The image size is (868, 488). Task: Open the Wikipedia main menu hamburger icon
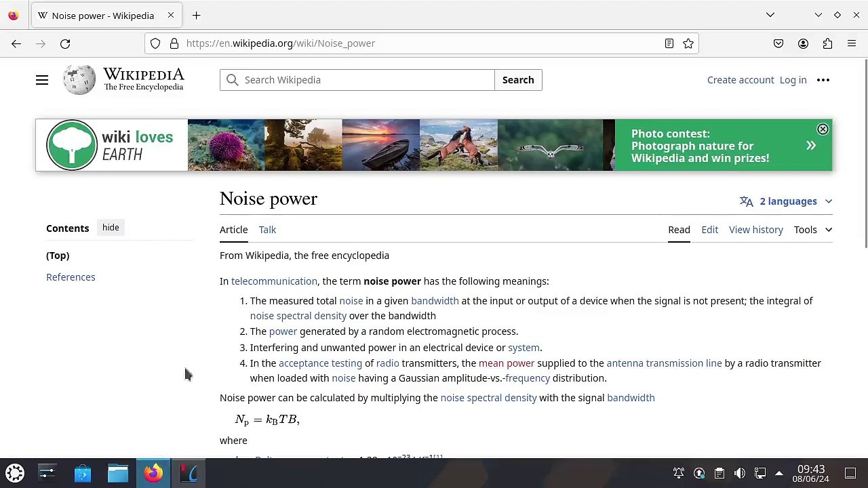click(x=42, y=80)
